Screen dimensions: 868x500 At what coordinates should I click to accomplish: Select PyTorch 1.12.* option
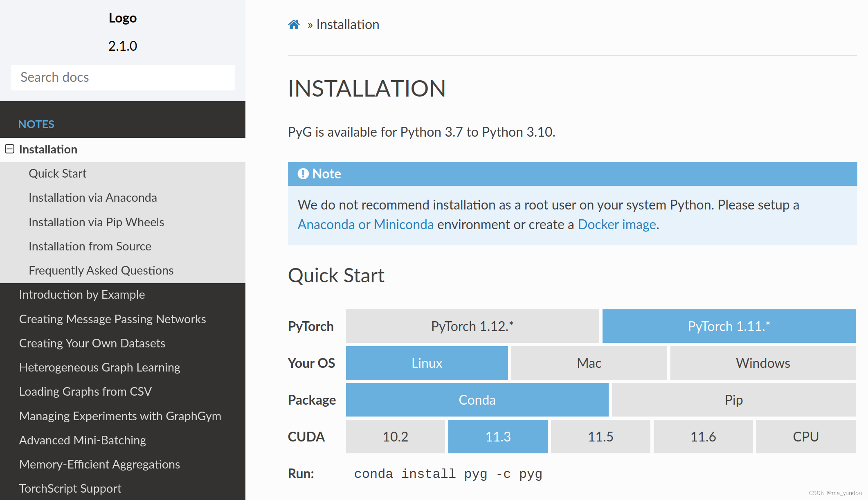pyautogui.click(x=472, y=326)
